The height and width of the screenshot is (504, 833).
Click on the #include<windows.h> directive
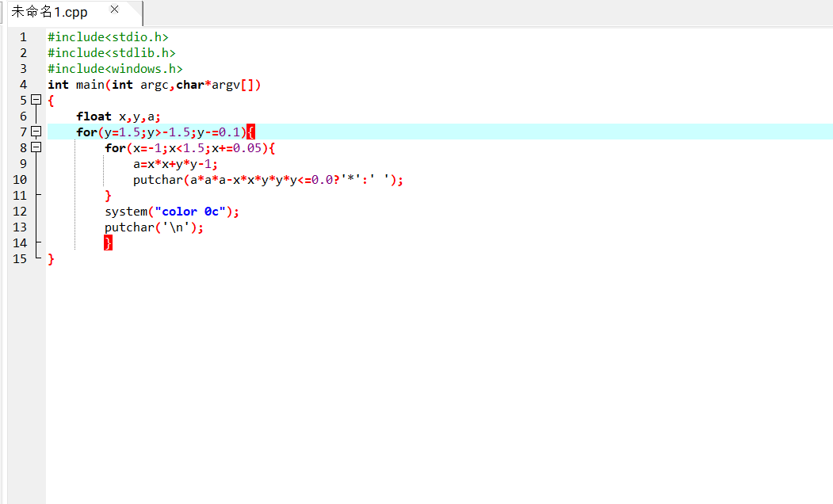[115, 69]
